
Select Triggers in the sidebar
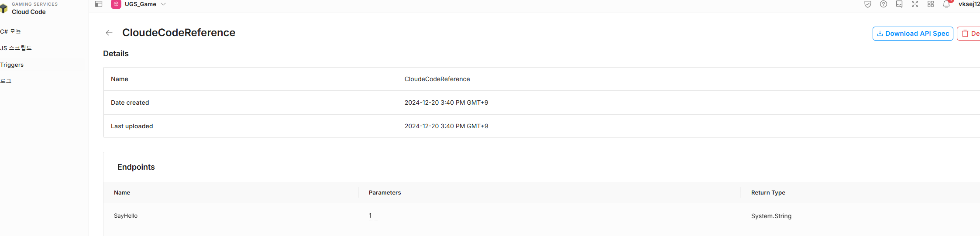pos(12,65)
